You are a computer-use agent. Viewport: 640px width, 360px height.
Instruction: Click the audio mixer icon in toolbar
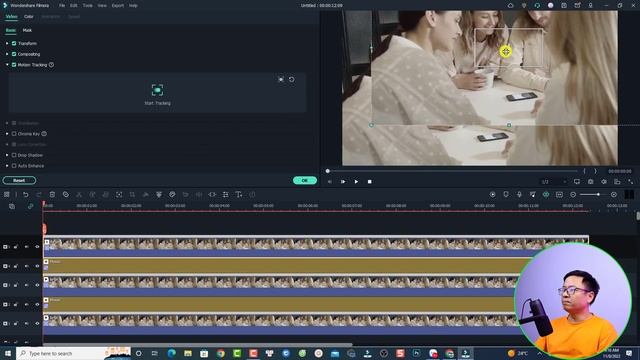point(533,195)
